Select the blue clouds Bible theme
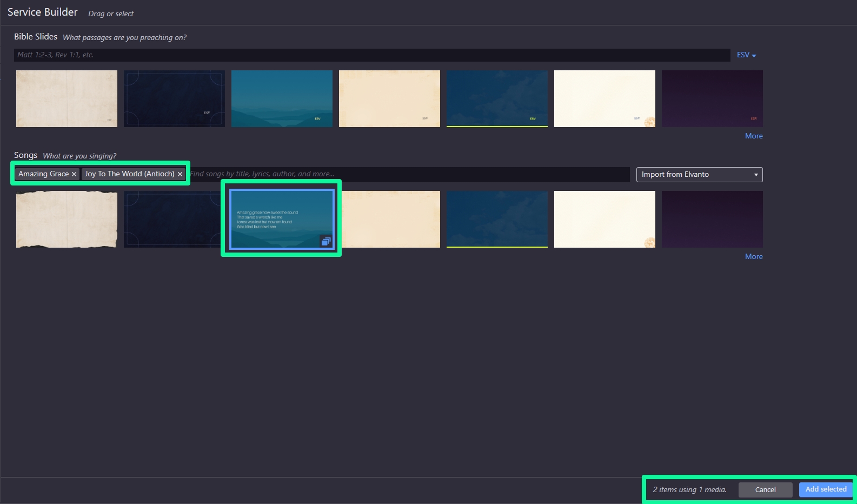 497,99
